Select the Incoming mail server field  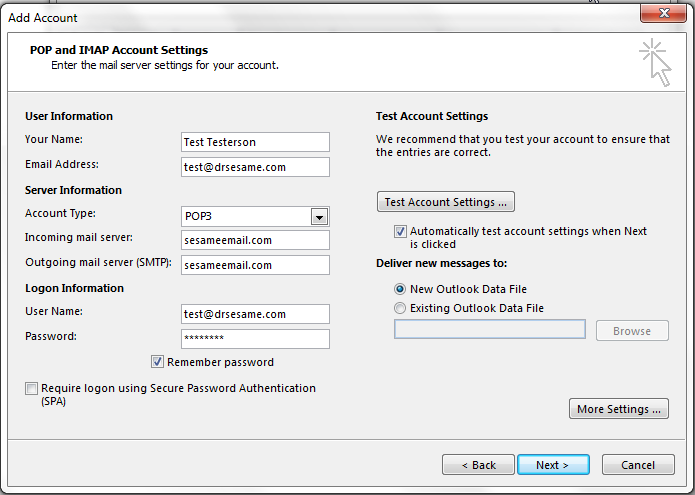pyautogui.click(x=255, y=240)
